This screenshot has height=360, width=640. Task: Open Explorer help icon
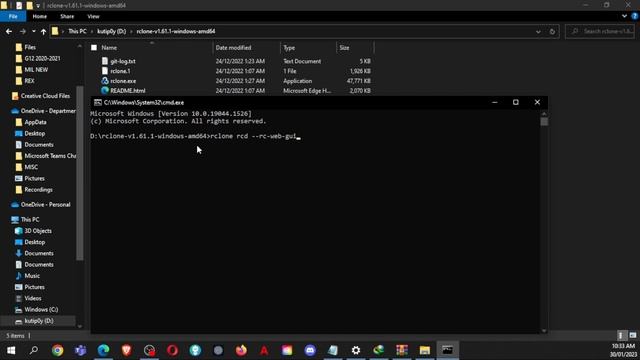(x=635, y=16)
